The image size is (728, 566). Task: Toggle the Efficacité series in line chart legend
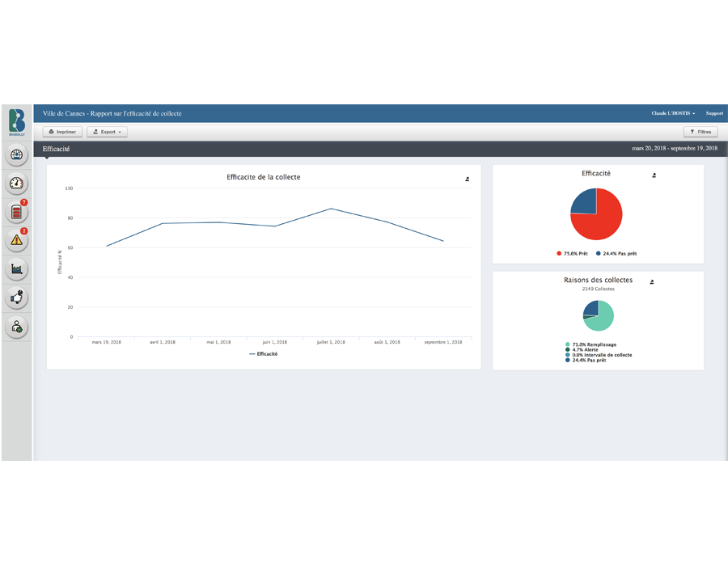[x=264, y=354]
